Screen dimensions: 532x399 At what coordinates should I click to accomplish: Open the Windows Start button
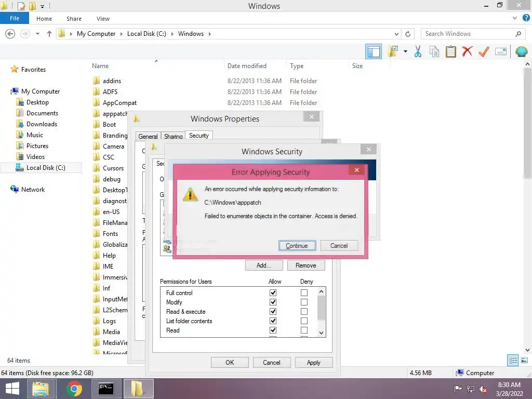tap(12, 389)
